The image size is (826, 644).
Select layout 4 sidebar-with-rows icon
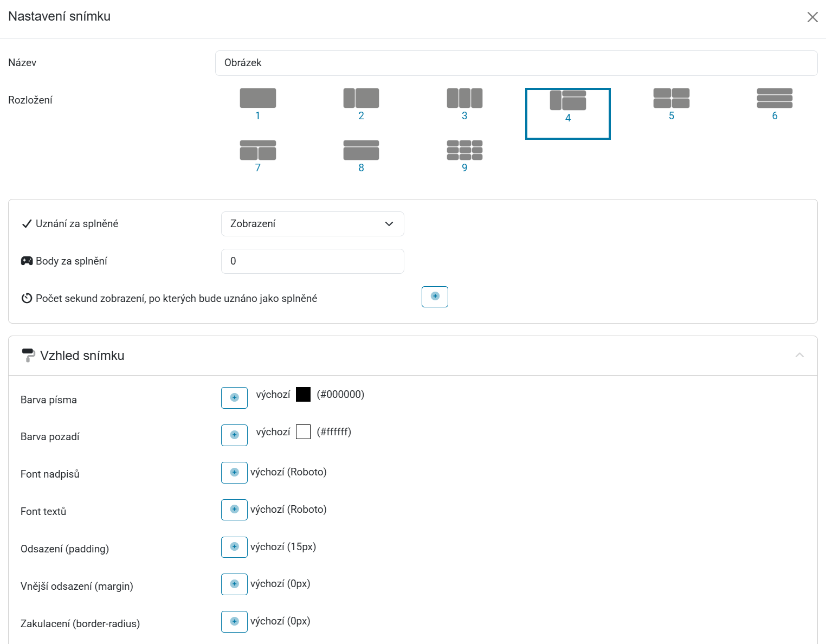point(568,100)
